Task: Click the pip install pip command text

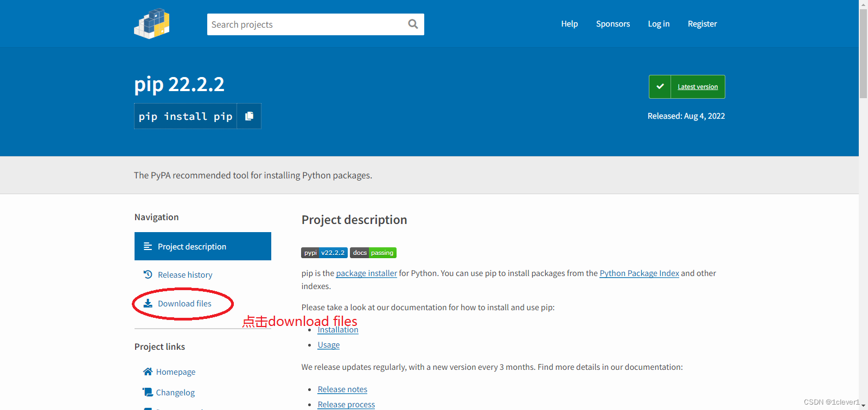Action: pos(186,117)
